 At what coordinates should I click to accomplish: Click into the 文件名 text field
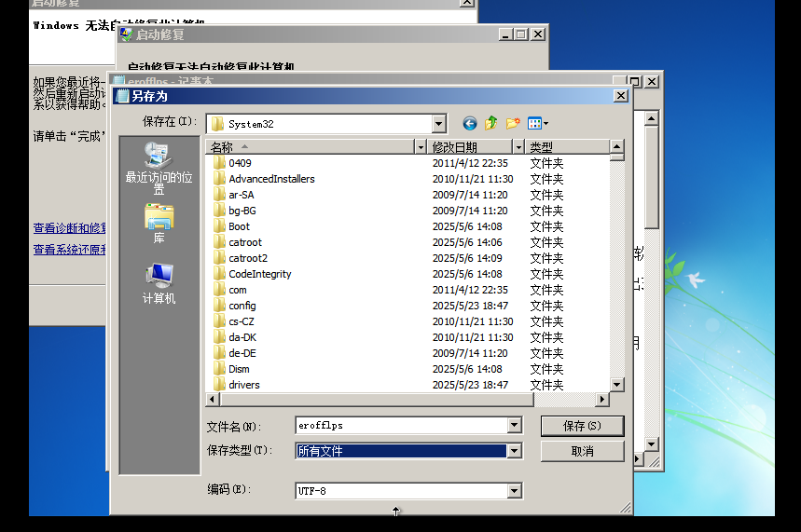[x=401, y=426]
